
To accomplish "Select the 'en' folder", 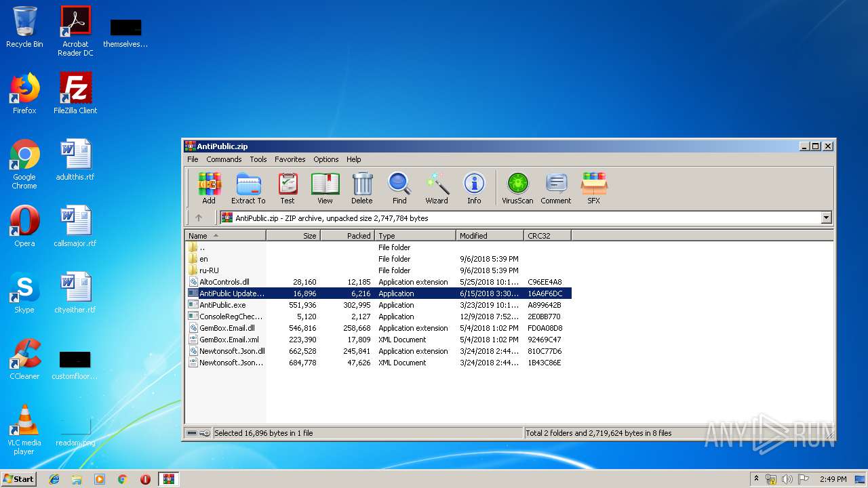I will [x=378, y=259].
